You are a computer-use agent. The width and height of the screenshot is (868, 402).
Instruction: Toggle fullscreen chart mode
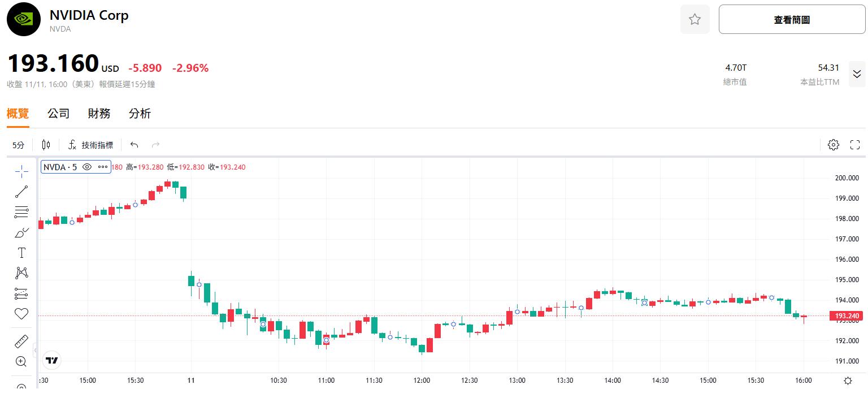click(854, 145)
